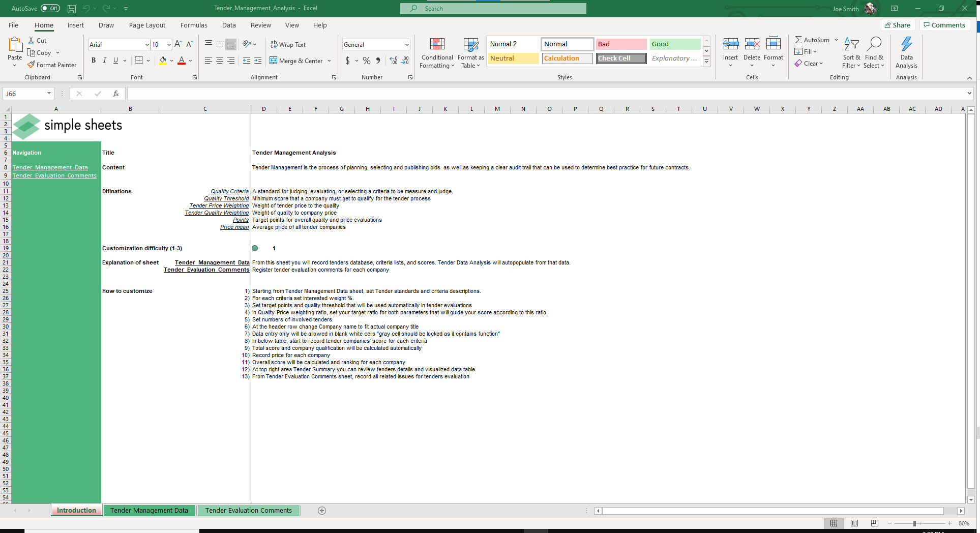The image size is (980, 533).
Task: Toggle Align Left
Action: click(x=209, y=61)
